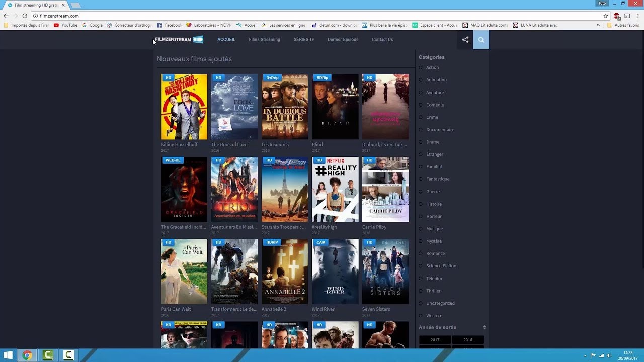This screenshot has width=644, height=362.
Task: Open the Seven Sisters title link
Action: tap(376, 309)
